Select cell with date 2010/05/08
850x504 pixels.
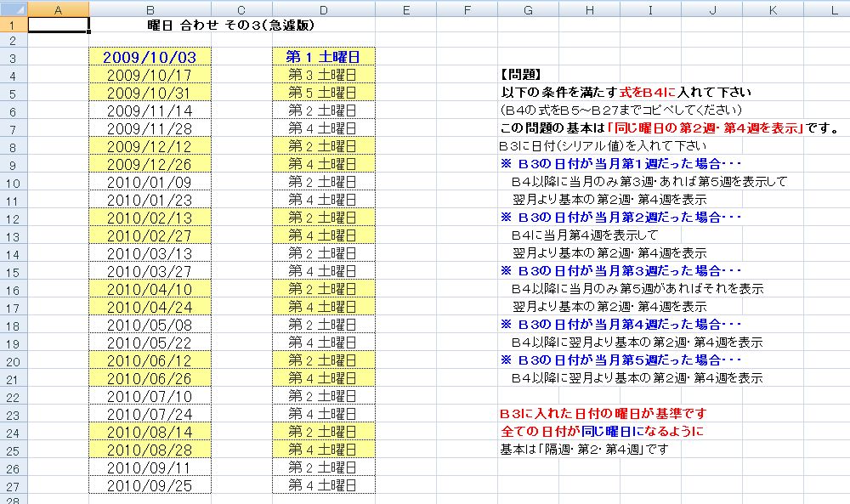[x=150, y=326]
